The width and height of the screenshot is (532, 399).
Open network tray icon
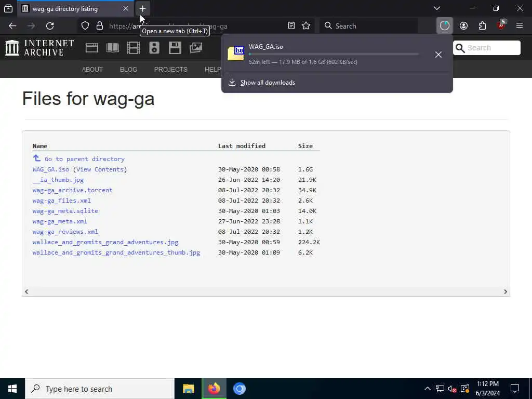pos(440,389)
